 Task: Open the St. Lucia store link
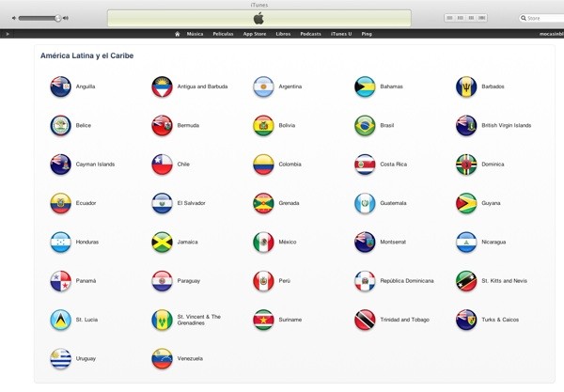86,320
